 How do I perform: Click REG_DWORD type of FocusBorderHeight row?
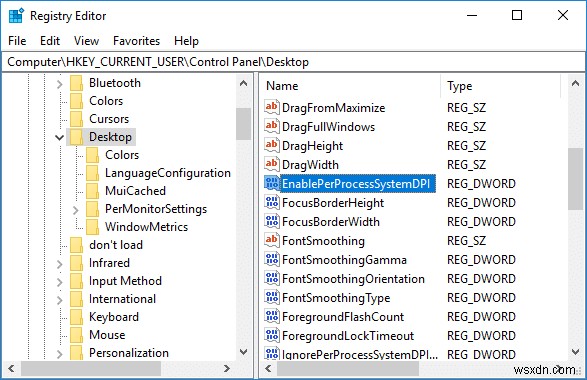click(x=481, y=203)
